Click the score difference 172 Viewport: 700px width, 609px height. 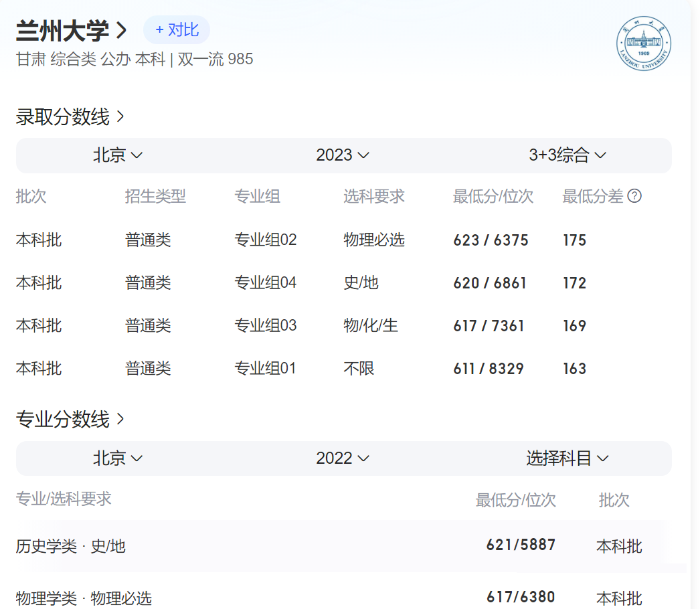coord(575,283)
